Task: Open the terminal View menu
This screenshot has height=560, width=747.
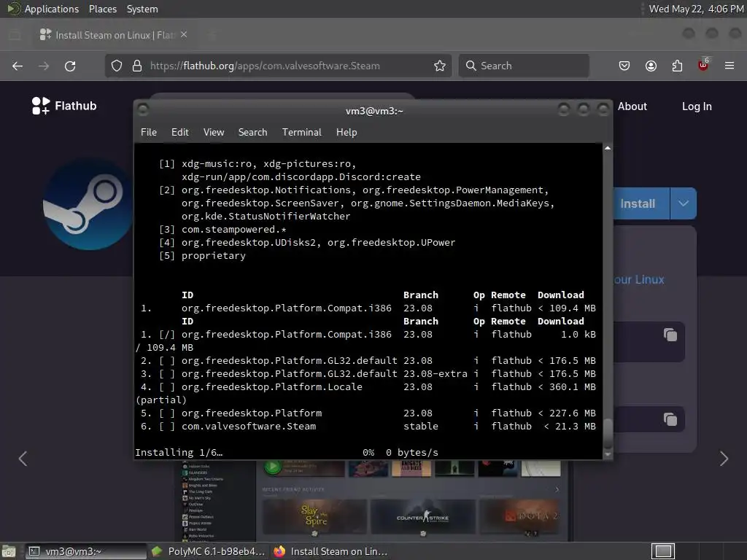Action: [214, 132]
